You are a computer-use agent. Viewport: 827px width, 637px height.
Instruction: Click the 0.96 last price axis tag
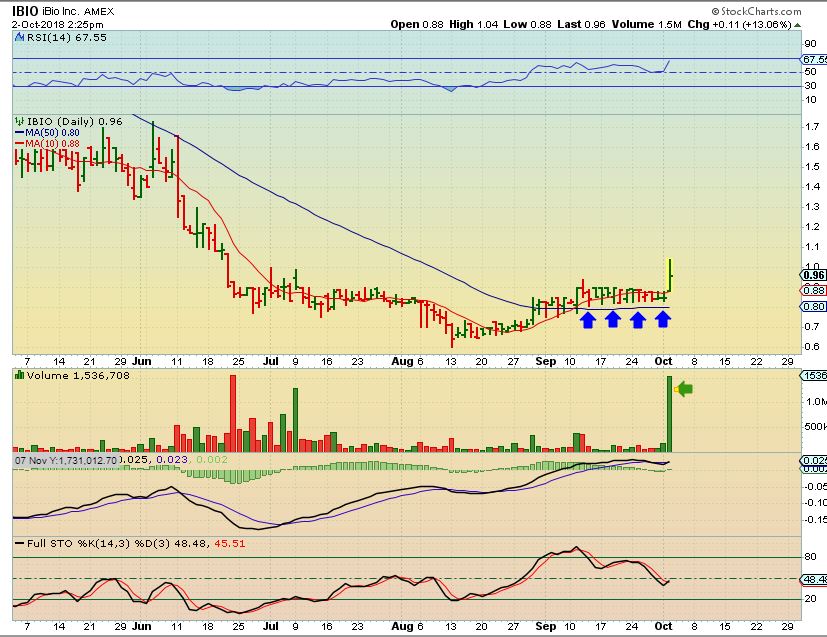(x=813, y=275)
